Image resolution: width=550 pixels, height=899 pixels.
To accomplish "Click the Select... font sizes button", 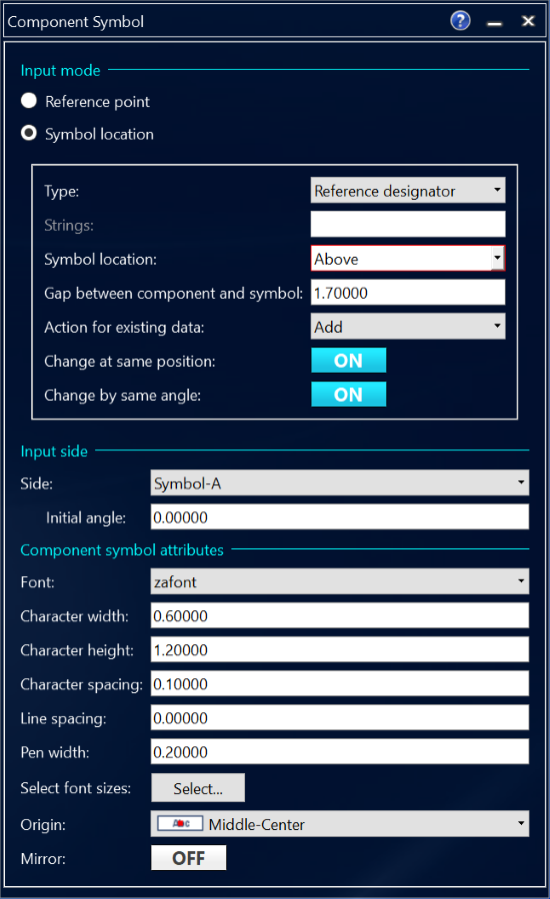I will coord(198,788).
